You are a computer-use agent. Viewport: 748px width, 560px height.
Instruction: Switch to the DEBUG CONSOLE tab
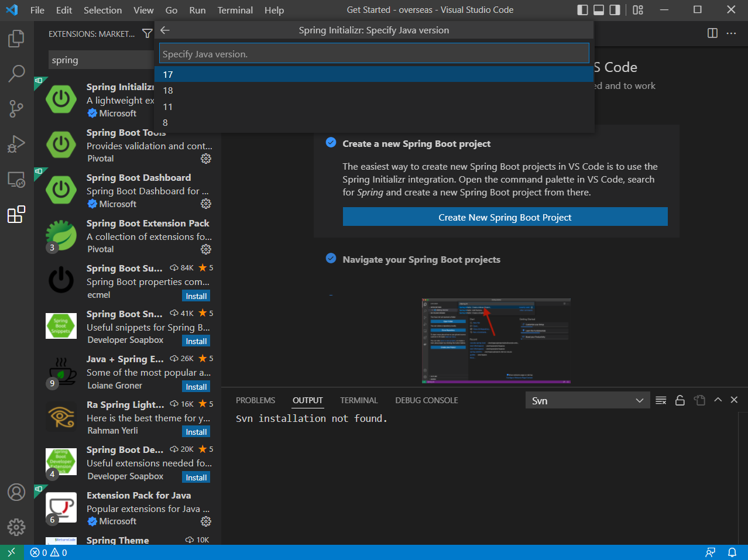tap(427, 400)
